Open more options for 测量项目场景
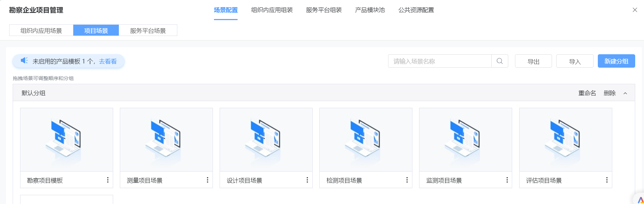The width and height of the screenshot is (644, 204). tap(207, 180)
